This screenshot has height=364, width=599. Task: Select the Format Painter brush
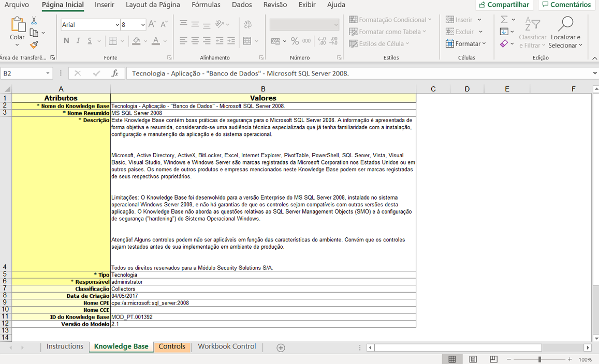coord(34,45)
